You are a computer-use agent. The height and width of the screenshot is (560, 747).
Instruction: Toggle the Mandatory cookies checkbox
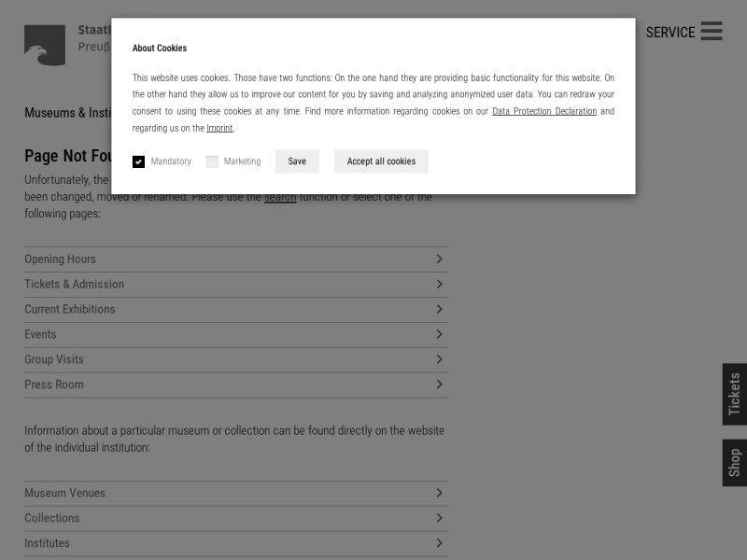pyautogui.click(x=138, y=161)
